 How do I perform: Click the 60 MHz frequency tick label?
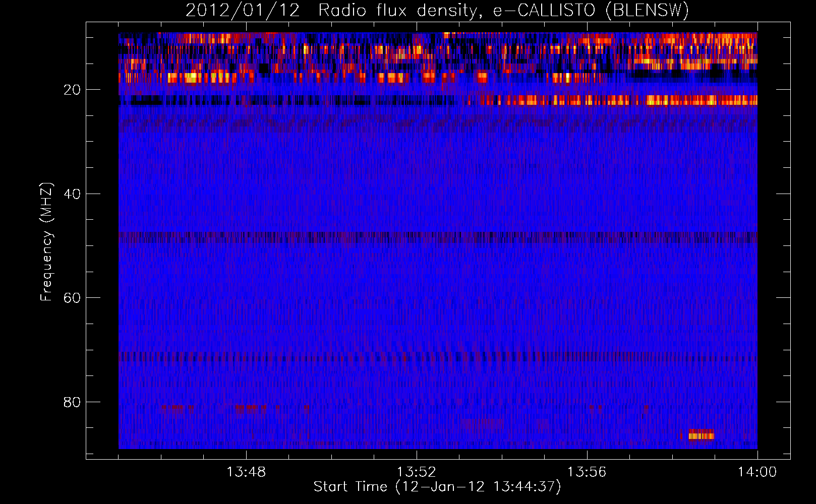coord(72,298)
